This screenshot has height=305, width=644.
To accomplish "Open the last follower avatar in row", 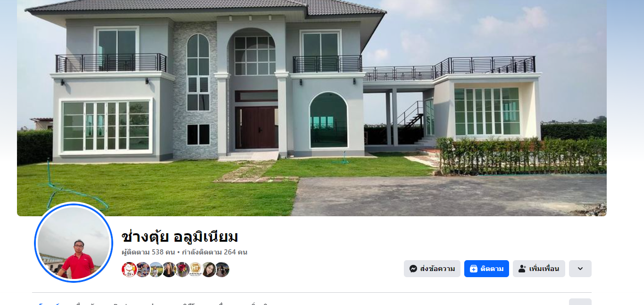I will point(222,270).
